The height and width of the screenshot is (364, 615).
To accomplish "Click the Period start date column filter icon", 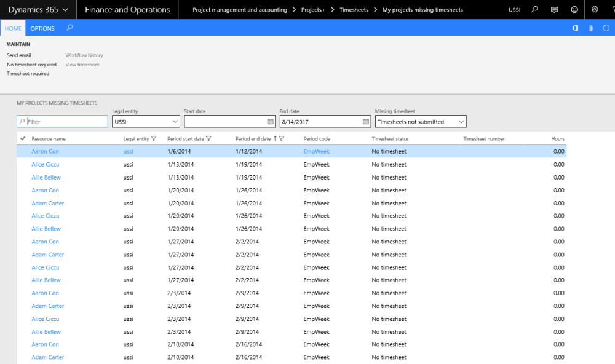I will (209, 139).
